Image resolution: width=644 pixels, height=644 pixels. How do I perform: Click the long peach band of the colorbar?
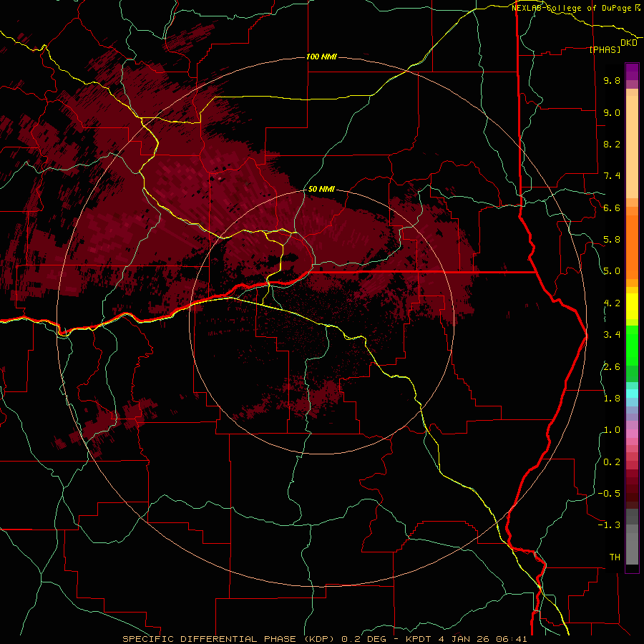pos(632,147)
